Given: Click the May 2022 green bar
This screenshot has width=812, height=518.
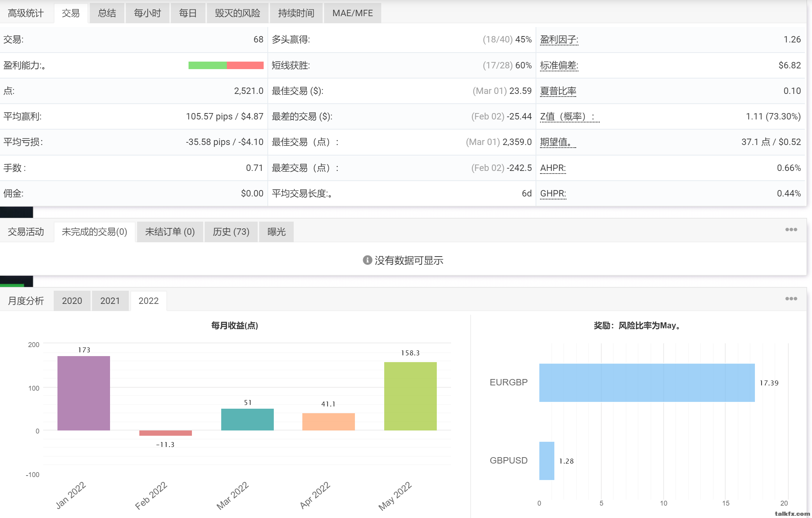Looking at the screenshot, I should [x=411, y=396].
